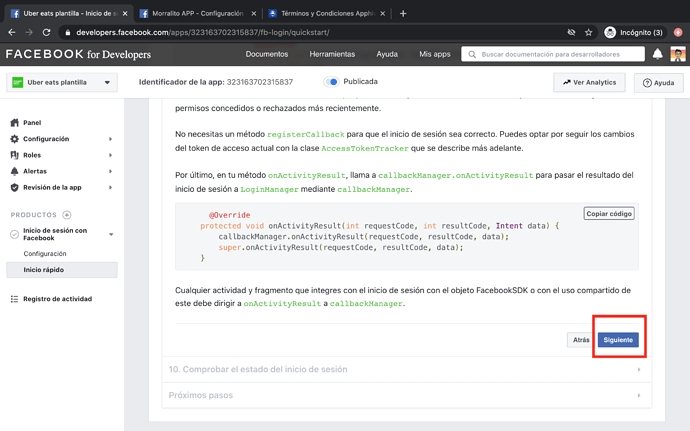Expand the Configuración sidebar section
The image size is (690, 431).
tap(46, 139)
